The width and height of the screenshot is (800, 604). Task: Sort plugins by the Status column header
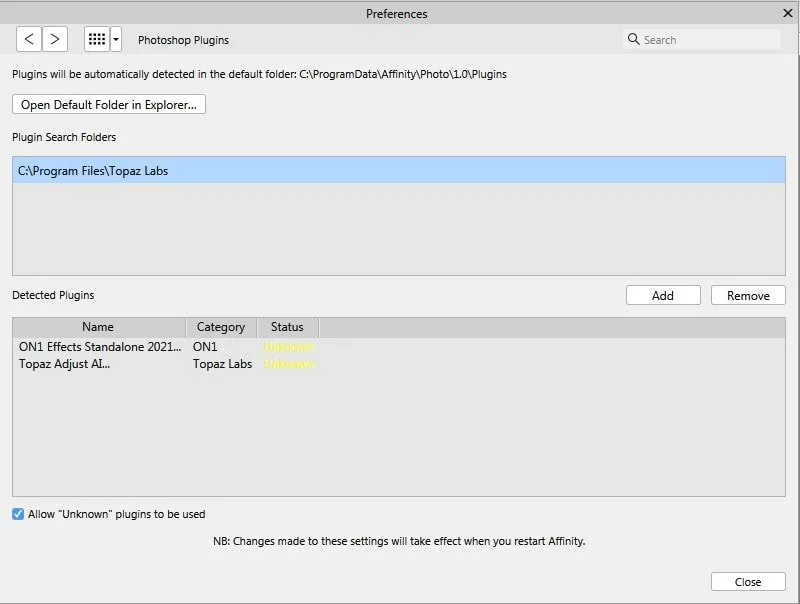(x=288, y=327)
